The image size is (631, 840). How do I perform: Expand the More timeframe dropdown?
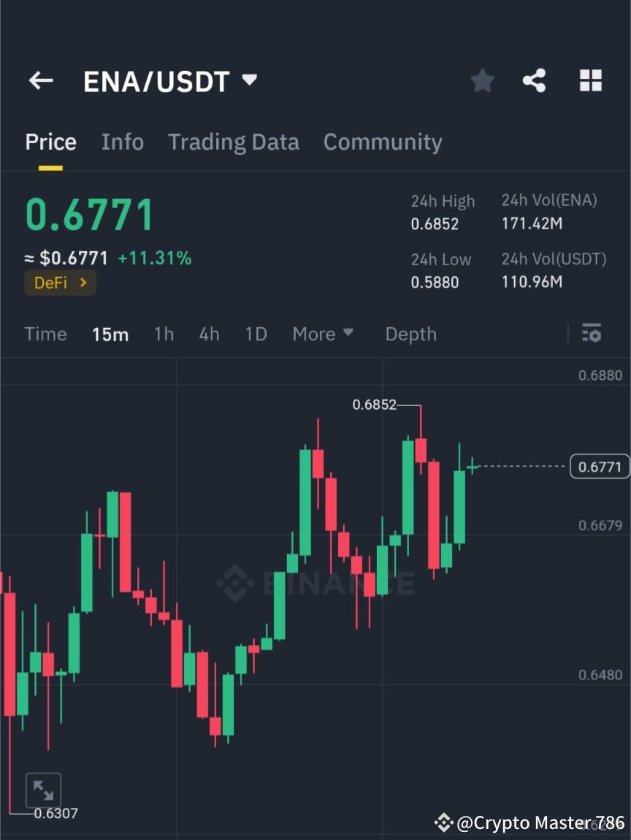pyautogui.click(x=322, y=334)
